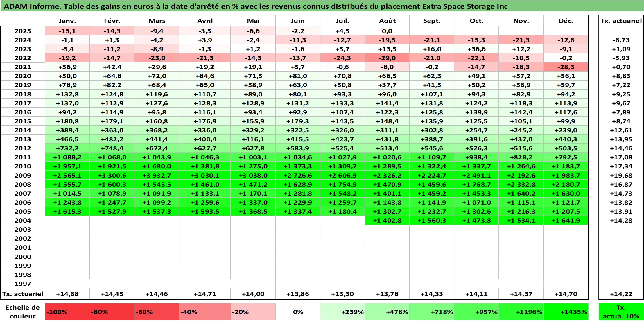
Task: Click the 2024 September value -21,1
Action: coord(432,40)
